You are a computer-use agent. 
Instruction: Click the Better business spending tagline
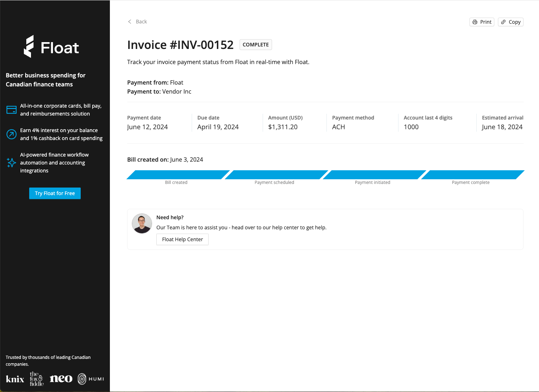46,80
